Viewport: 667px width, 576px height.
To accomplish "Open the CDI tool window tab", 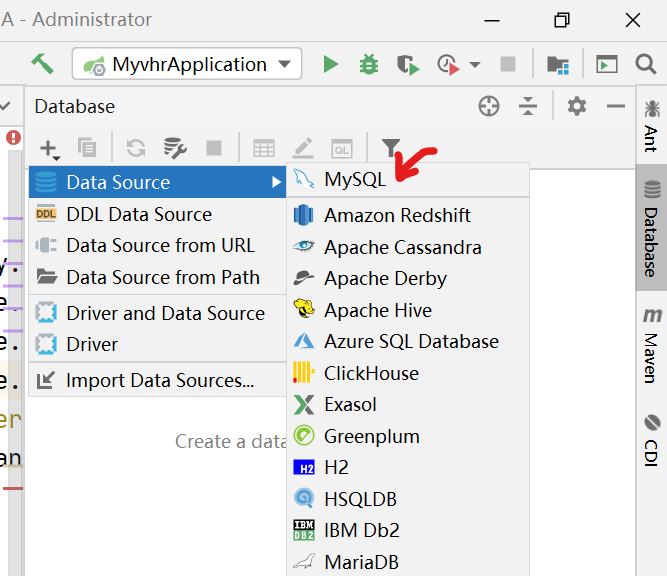I will point(651,439).
